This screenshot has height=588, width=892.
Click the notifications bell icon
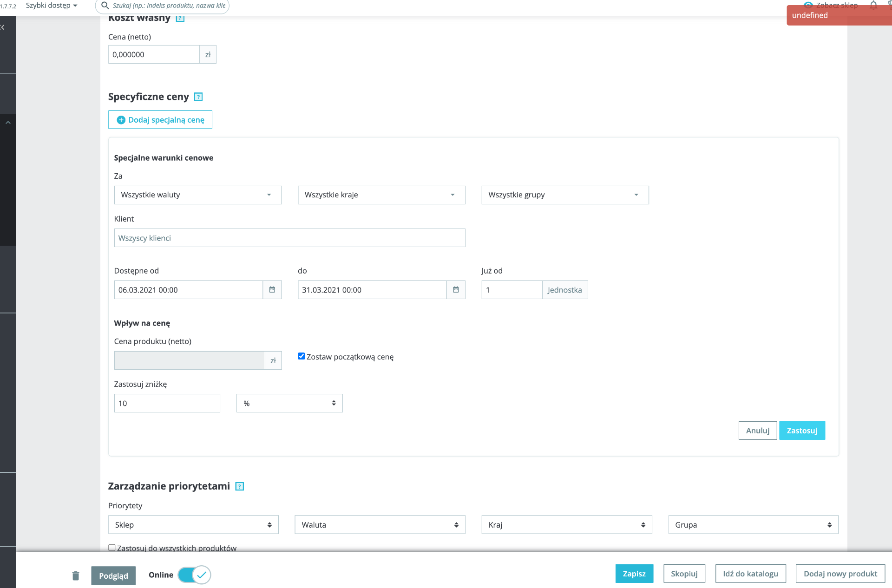[873, 5]
